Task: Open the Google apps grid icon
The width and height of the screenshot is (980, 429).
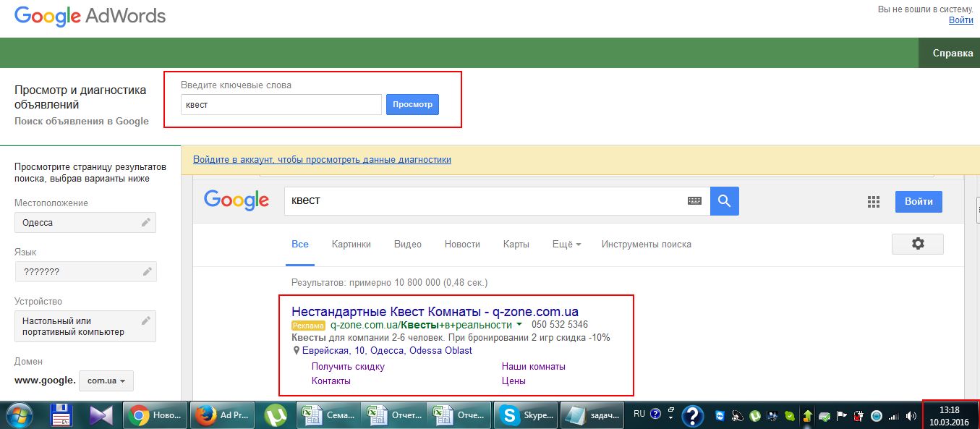Action: click(873, 202)
